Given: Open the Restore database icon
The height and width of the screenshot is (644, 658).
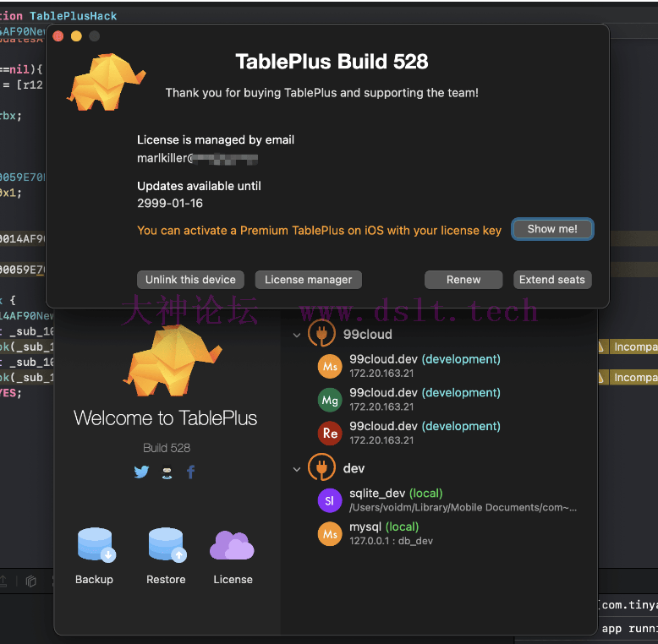Looking at the screenshot, I should pos(167,544).
